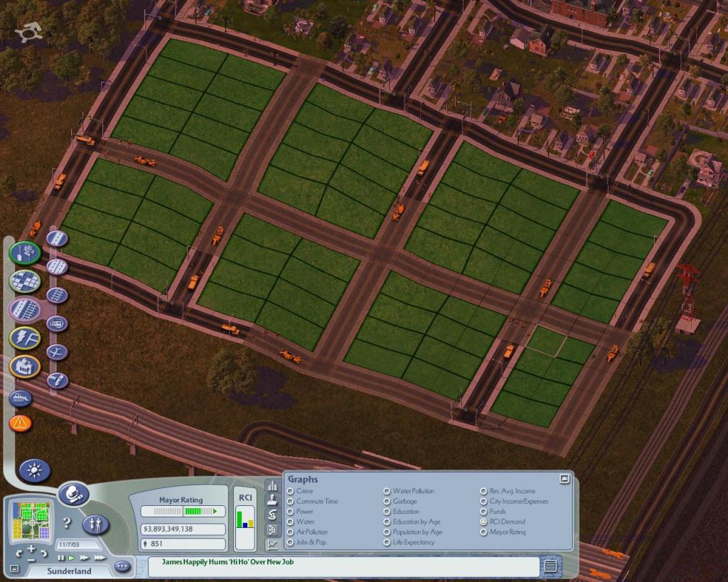Select the Education by Age graph option
Screen dimensions: 728x582
pos(387,522)
